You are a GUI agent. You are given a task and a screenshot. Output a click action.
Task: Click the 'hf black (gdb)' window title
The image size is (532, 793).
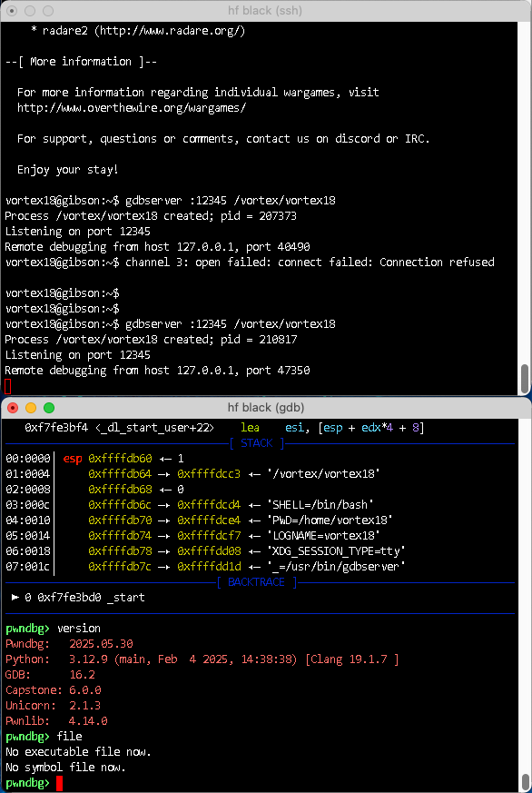tap(266, 408)
